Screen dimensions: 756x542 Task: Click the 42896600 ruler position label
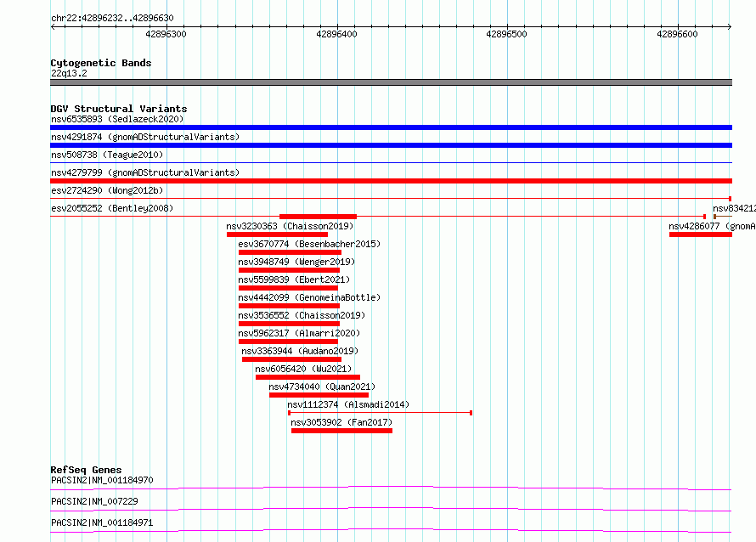point(677,34)
